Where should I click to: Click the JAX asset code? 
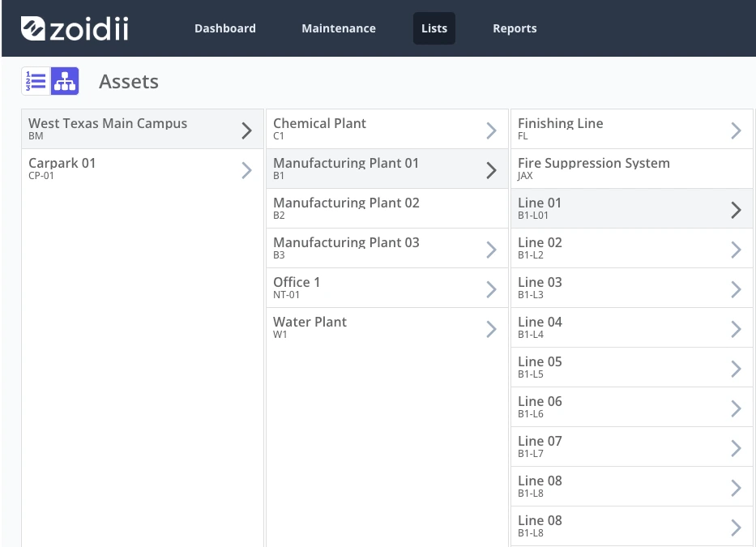(525, 176)
